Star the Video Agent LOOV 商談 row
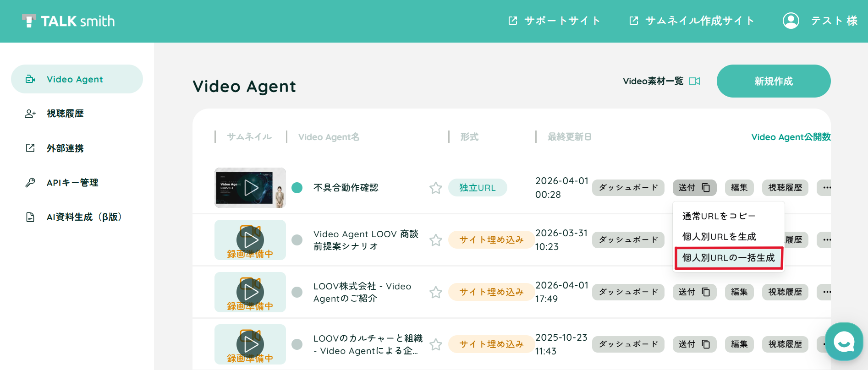The image size is (868, 370). point(435,240)
